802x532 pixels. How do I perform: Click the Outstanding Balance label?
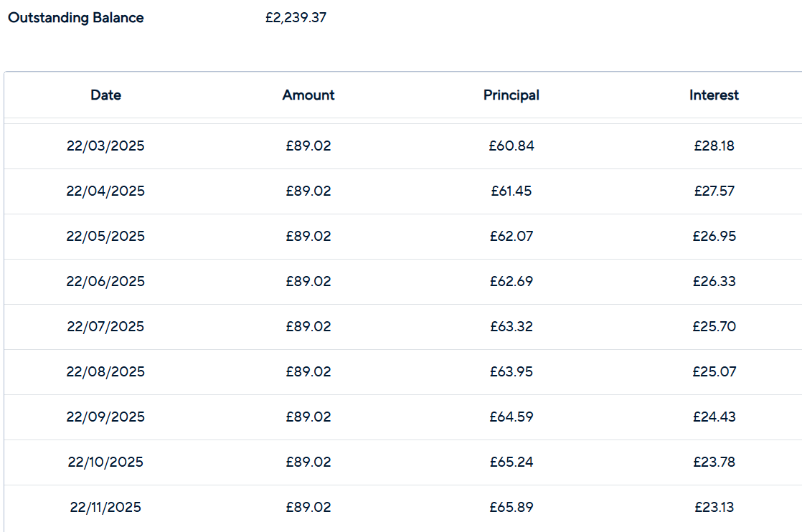pyautogui.click(x=76, y=17)
